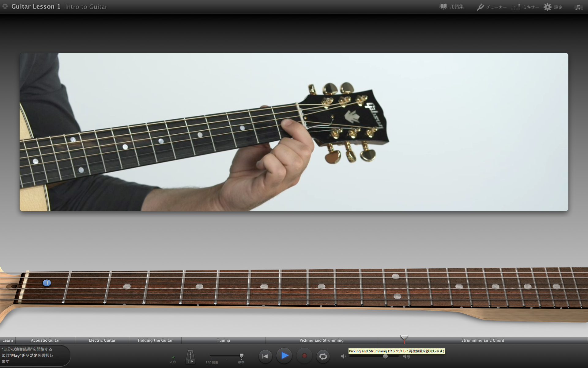Click the blue finger marker 1 on the fretboard
The width and height of the screenshot is (588, 368).
pyautogui.click(x=47, y=283)
